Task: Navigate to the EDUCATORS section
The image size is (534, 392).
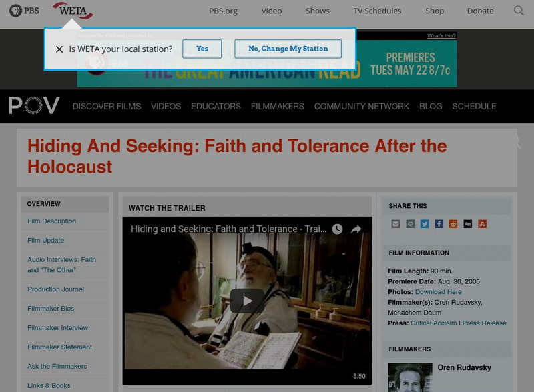Action: pyautogui.click(x=216, y=105)
